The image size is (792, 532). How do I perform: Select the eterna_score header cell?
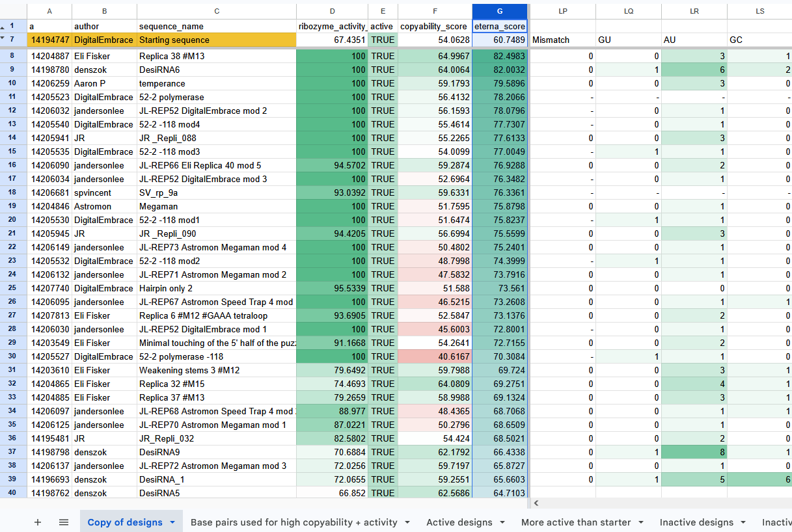500,26
